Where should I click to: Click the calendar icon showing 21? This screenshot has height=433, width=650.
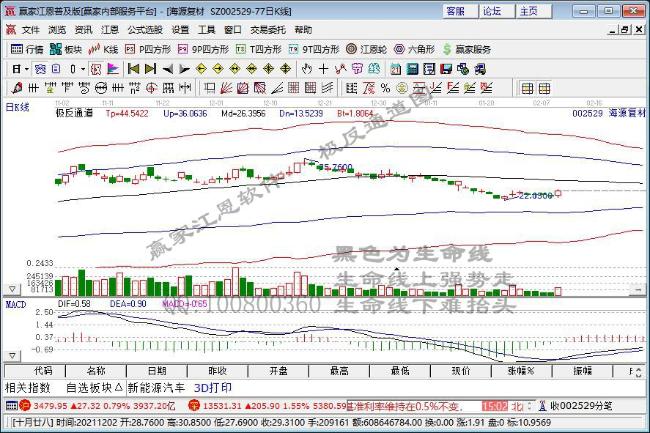[395, 69]
